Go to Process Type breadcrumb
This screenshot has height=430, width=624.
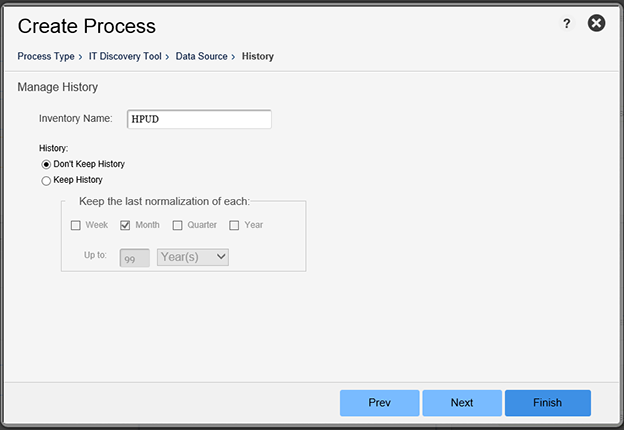[x=46, y=56]
